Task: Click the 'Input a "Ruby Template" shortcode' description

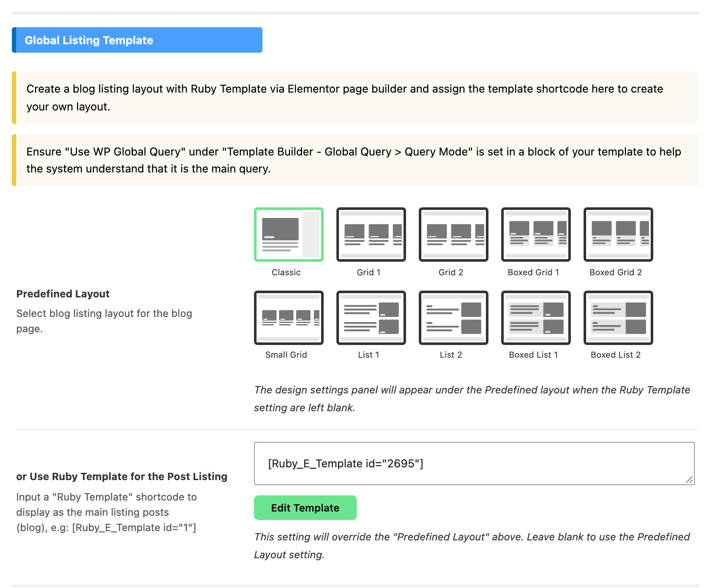Action: [107, 512]
